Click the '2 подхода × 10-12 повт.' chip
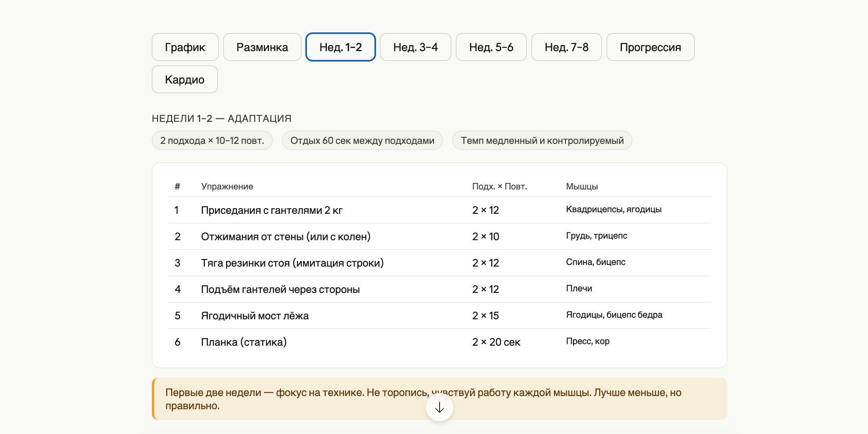Screen dimensions: 868x434 click(x=212, y=141)
